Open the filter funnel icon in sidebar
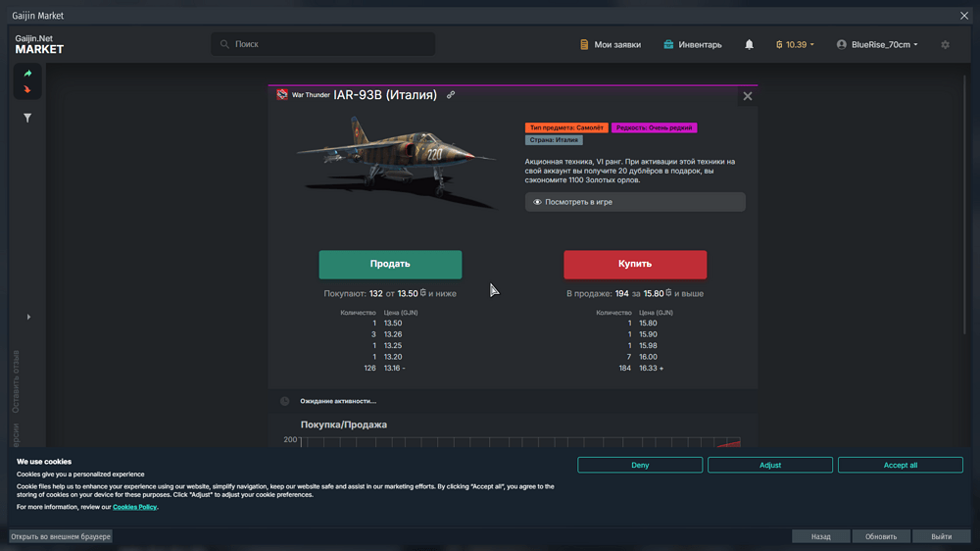 click(27, 118)
